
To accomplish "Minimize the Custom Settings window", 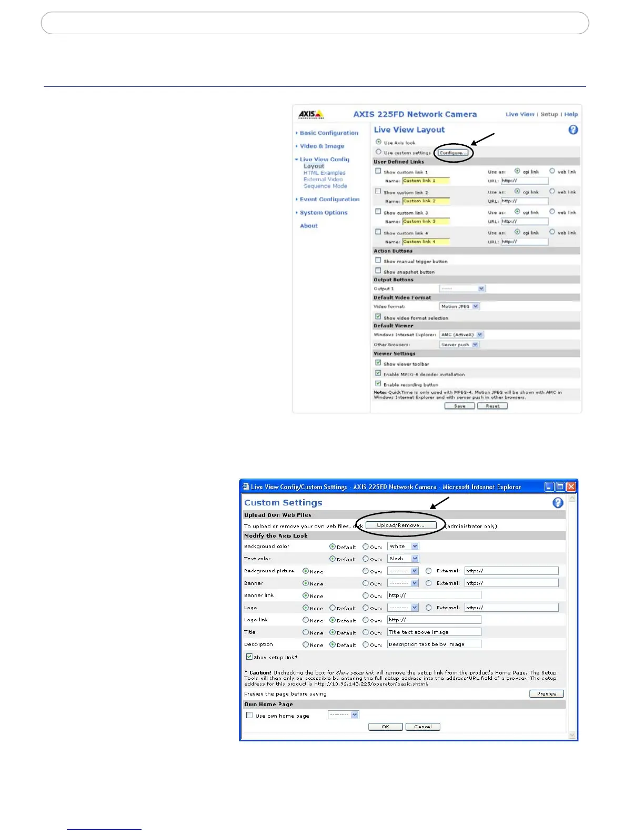I will tap(549, 487).
